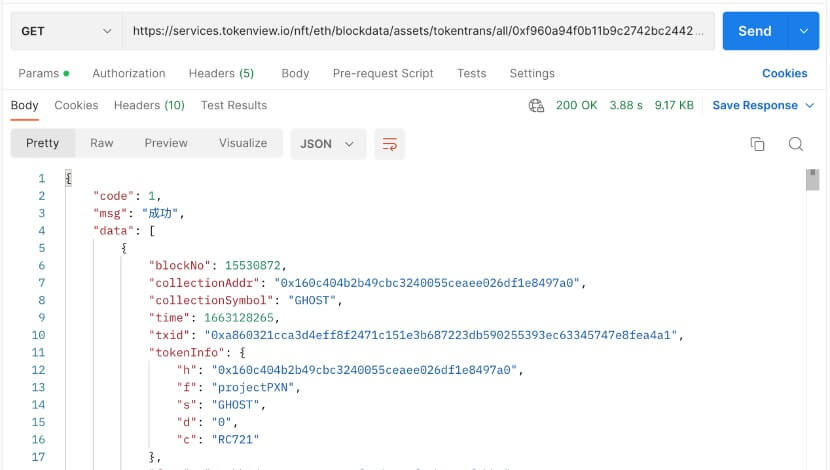Expand the Send button options arrow

click(x=803, y=31)
